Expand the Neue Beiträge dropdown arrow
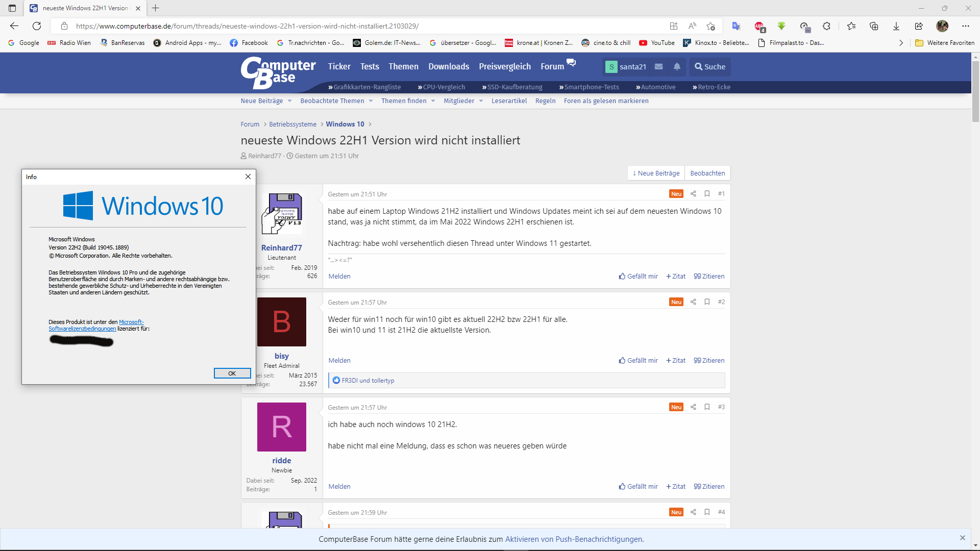The width and height of the screenshot is (980, 551). [289, 101]
